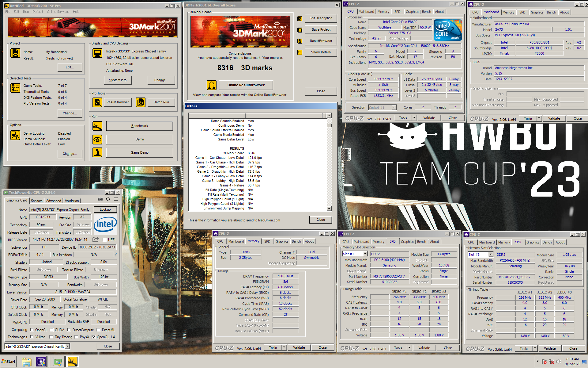Screen dimensions: 588x368
Task: Expand Tools arrow in Slot #3 SPD window
Action: pyautogui.click(x=535, y=348)
